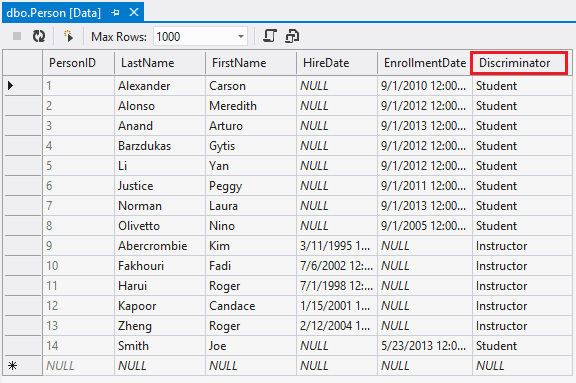The width and height of the screenshot is (576, 383).
Task: Click Discriminator cell for Smith row
Action: point(522,346)
